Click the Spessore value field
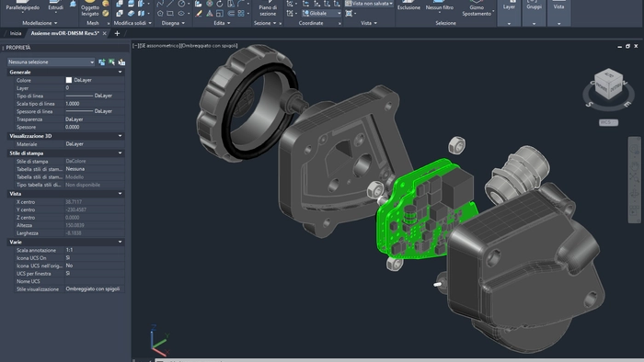The image size is (644, 362). click(94, 127)
